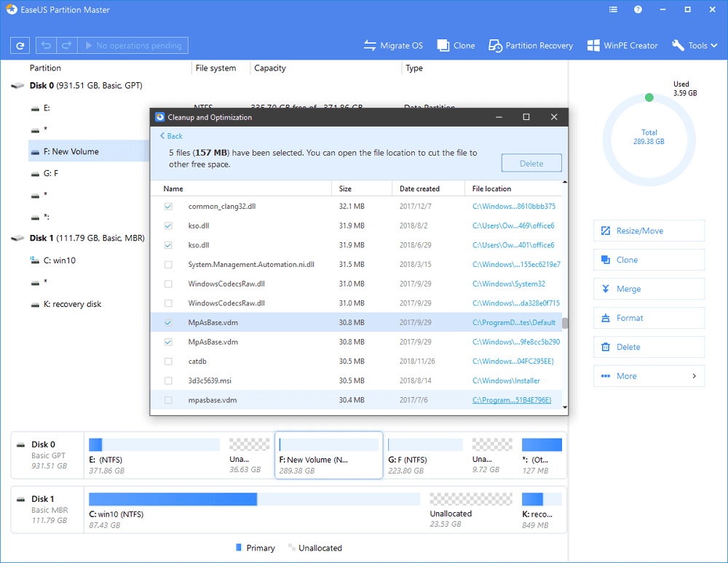This screenshot has width=728, height=563.
Task: Open location C:\Windows\System32
Action: (x=508, y=284)
